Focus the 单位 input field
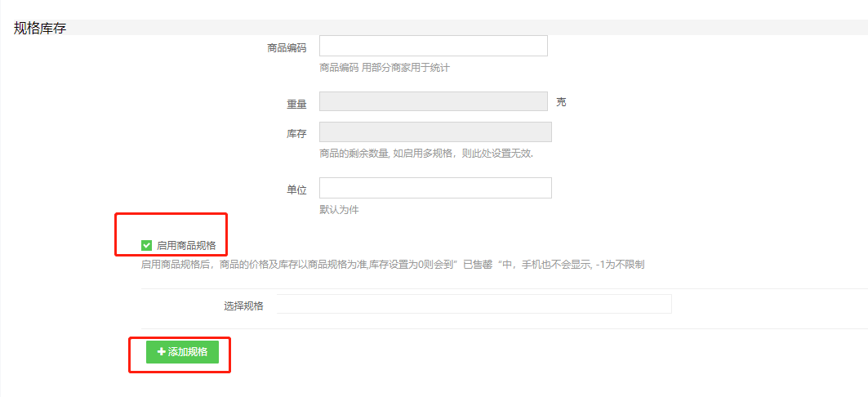The width and height of the screenshot is (868, 397). (x=436, y=188)
